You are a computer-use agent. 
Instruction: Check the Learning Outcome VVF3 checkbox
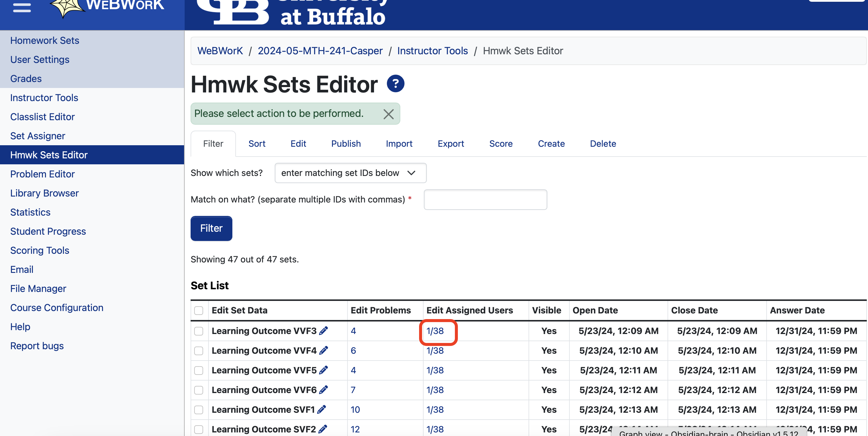199,331
